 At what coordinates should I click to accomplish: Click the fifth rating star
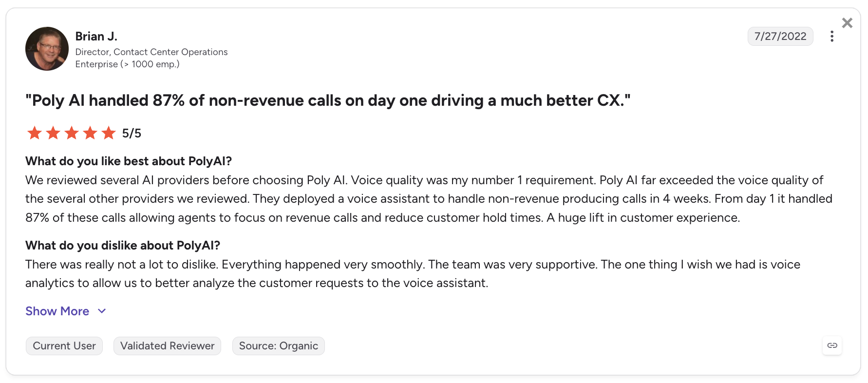click(x=109, y=133)
